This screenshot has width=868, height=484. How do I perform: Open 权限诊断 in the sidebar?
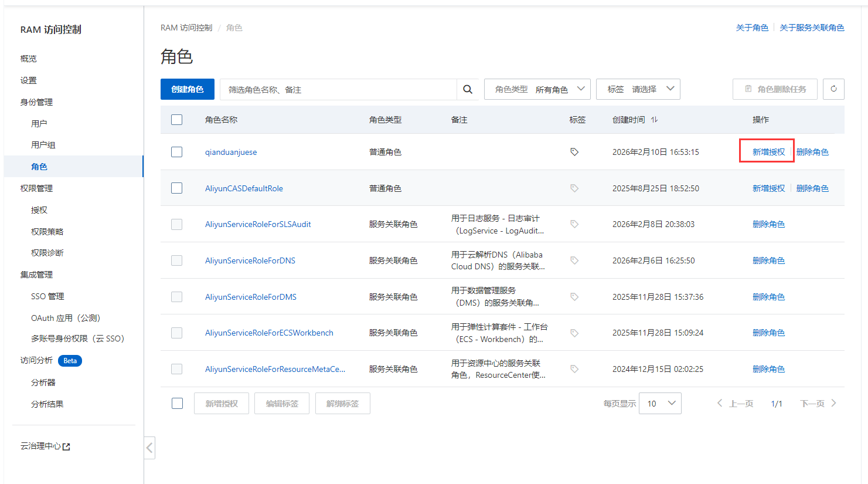47,253
